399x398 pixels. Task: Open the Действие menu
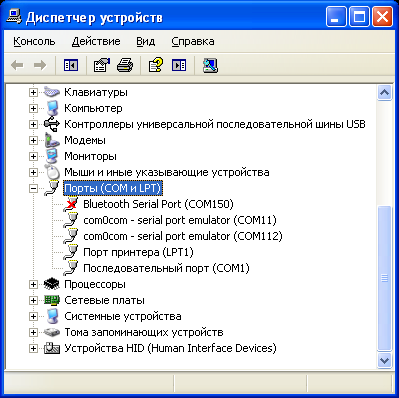(x=96, y=41)
